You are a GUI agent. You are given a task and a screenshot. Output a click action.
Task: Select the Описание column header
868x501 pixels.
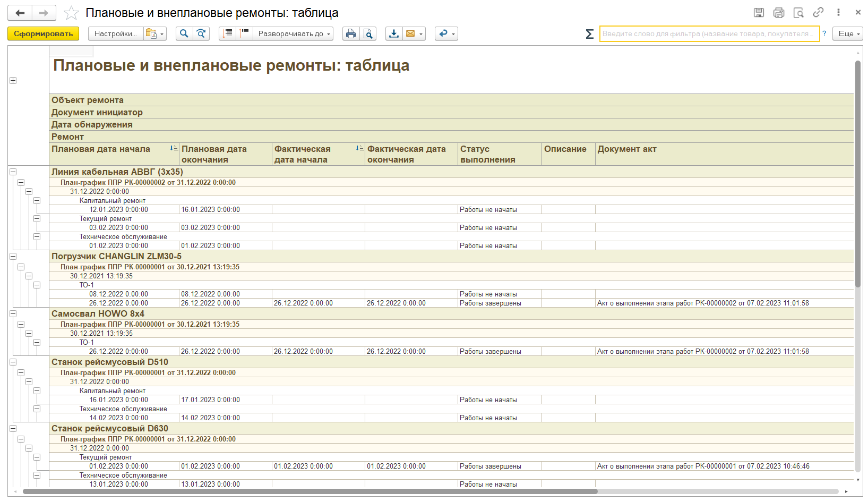coord(569,154)
